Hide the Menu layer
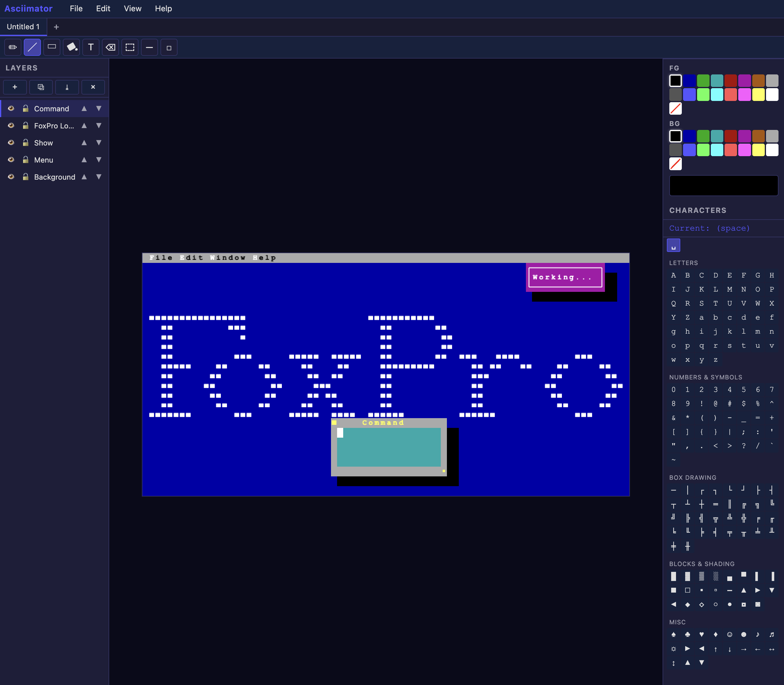Image resolution: width=784 pixels, height=685 pixels. (11, 160)
